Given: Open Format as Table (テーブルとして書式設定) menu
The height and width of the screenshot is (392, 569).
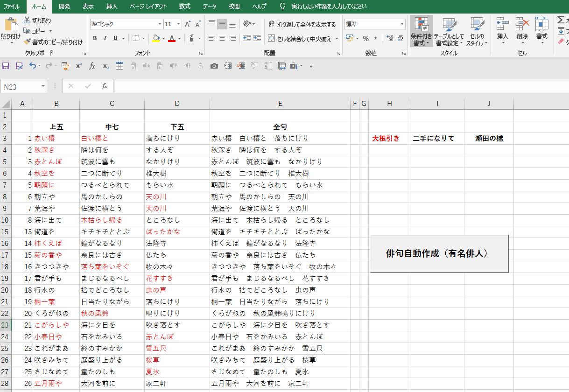Looking at the screenshot, I should [449, 32].
